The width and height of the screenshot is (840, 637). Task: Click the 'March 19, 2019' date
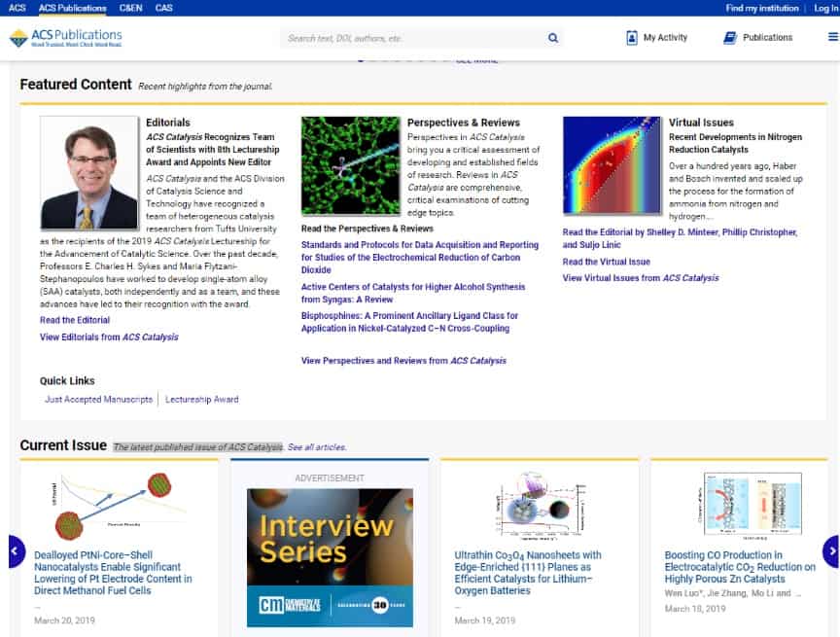(485, 620)
